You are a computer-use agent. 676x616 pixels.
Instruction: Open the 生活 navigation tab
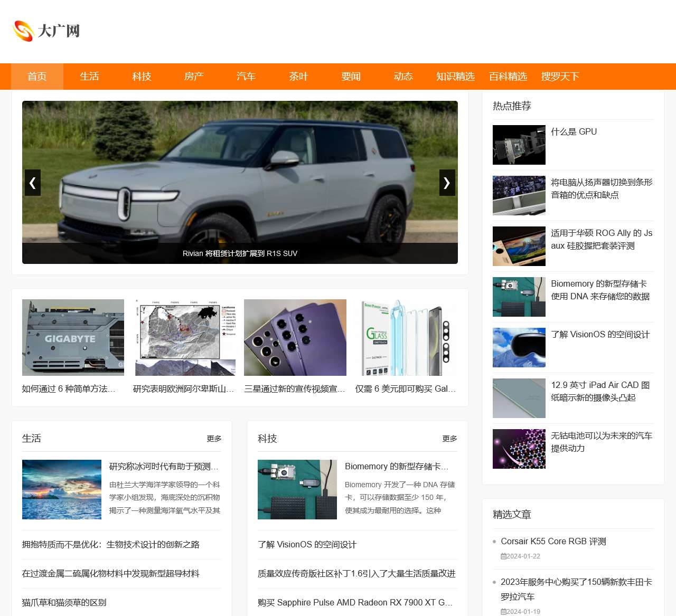(89, 77)
